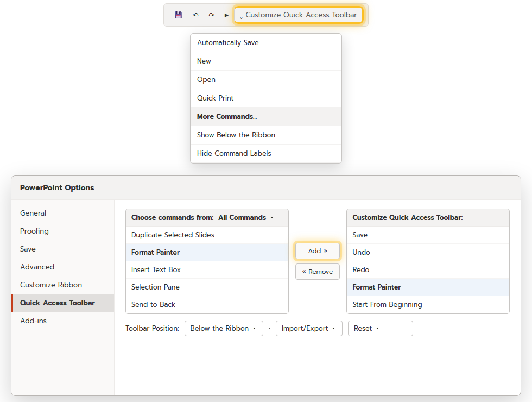Open More Commands... menu entry
The width and height of the screenshot is (532, 402).
click(x=265, y=116)
